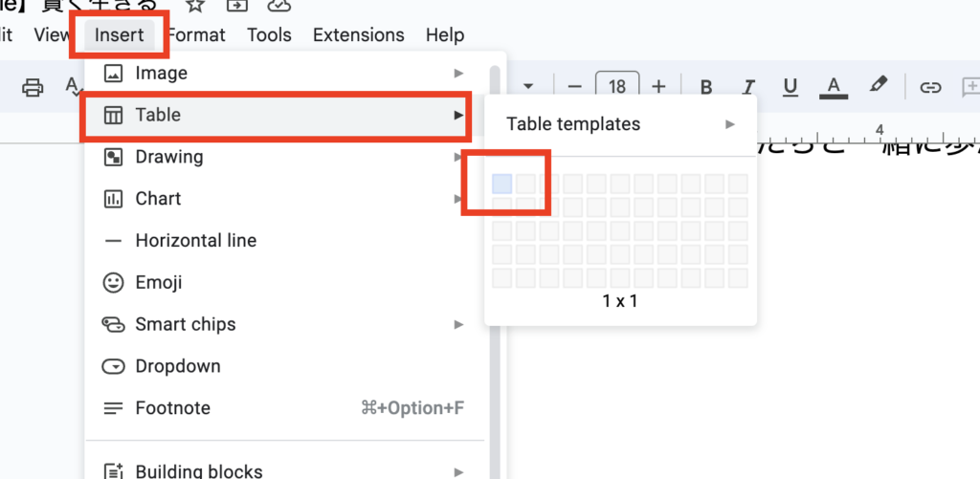Click the insert link icon
The image size is (980, 479).
point(930,87)
